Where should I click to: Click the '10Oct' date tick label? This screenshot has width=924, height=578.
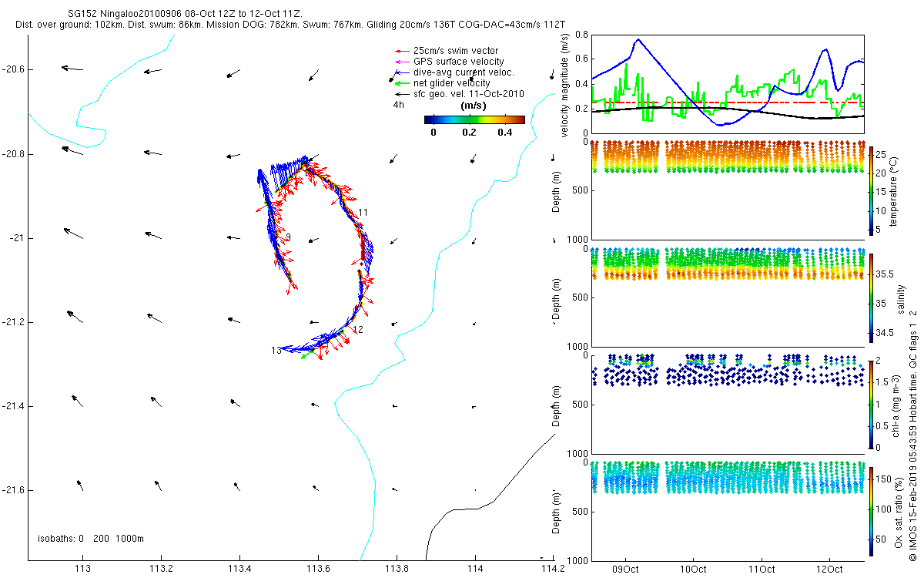pos(694,570)
